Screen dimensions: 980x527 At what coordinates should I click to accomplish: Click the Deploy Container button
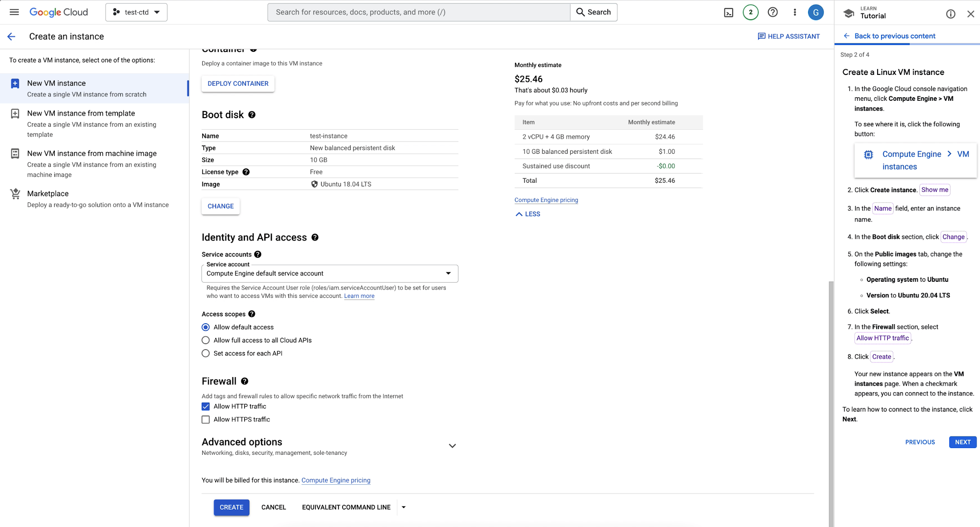click(238, 84)
